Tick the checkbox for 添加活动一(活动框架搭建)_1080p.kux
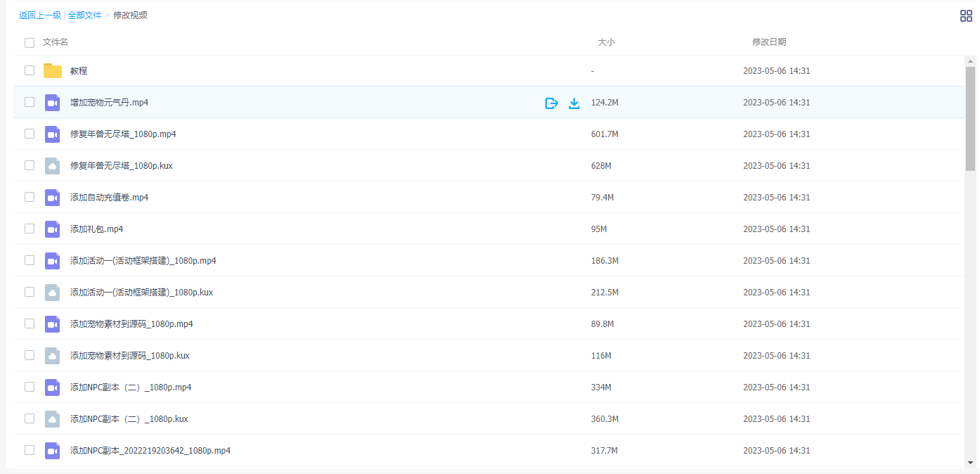Viewport: 980px width, 474px height. [30, 292]
